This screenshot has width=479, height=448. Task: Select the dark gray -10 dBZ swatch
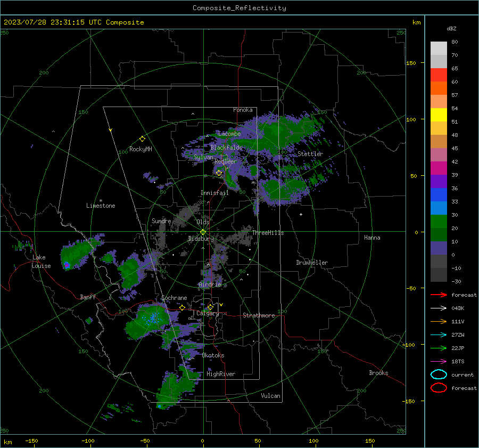pyautogui.click(x=439, y=274)
